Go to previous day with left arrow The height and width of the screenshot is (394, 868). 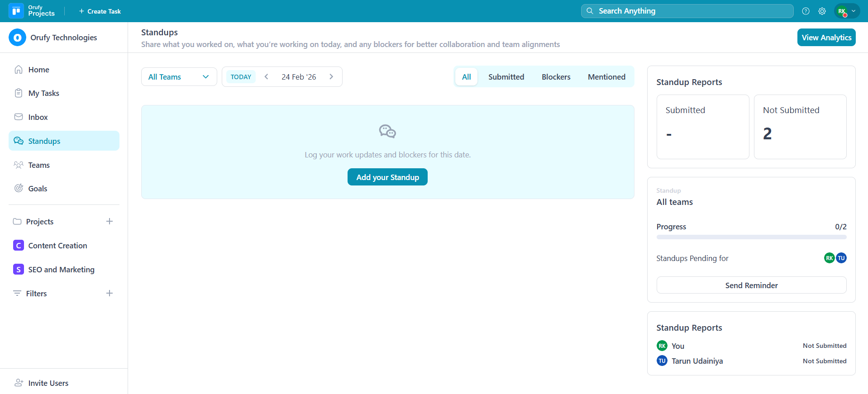pos(267,77)
